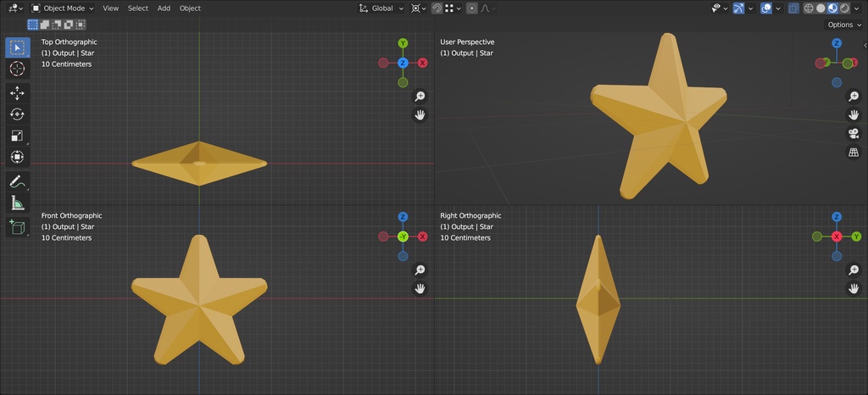Click Y axis on Top Orthographic gizmo
The height and width of the screenshot is (395, 868).
[403, 43]
